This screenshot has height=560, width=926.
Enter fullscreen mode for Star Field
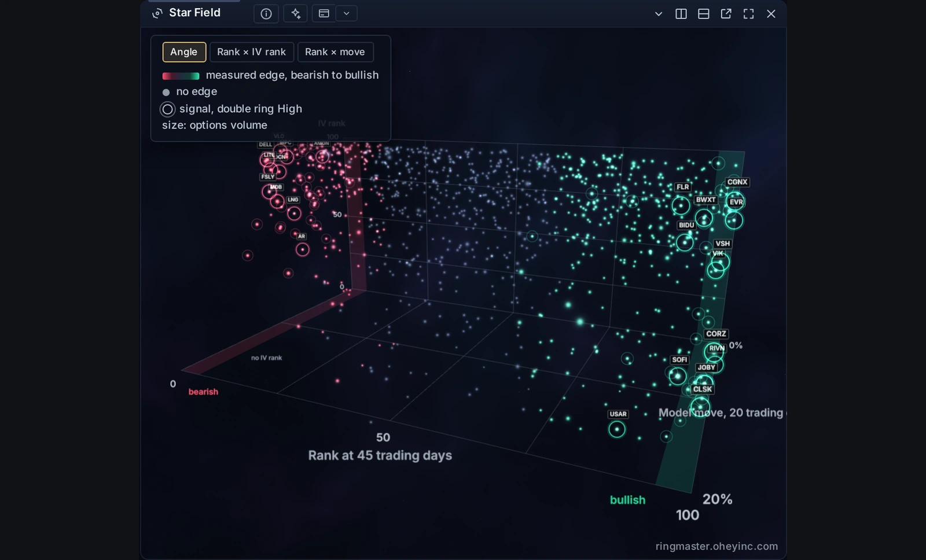click(x=748, y=14)
